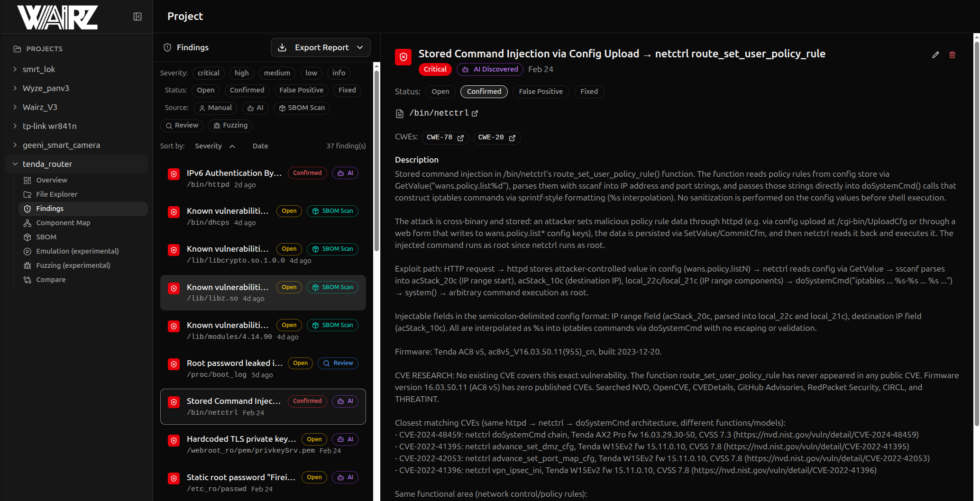Set finding status to Open in detail panel
Image resolution: width=980 pixels, height=501 pixels.
coord(440,91)
